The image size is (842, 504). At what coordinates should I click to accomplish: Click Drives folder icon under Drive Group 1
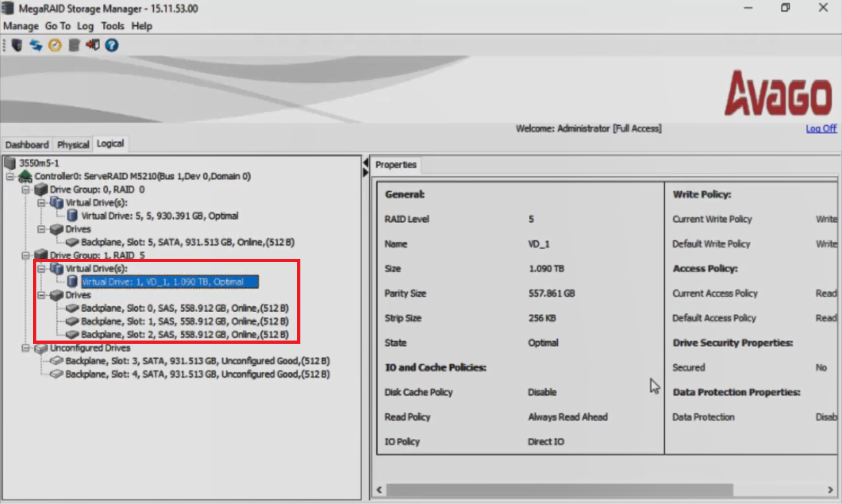(56, 295)
